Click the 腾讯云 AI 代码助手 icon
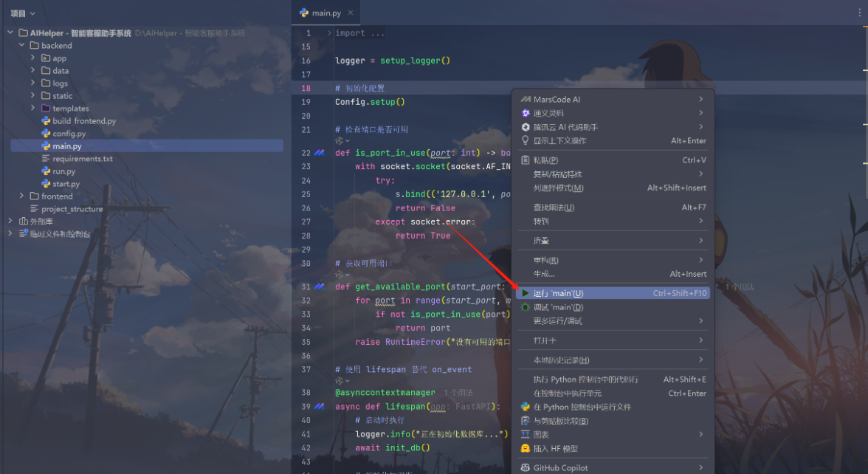 pyautogui.click(x=526, y=127)
